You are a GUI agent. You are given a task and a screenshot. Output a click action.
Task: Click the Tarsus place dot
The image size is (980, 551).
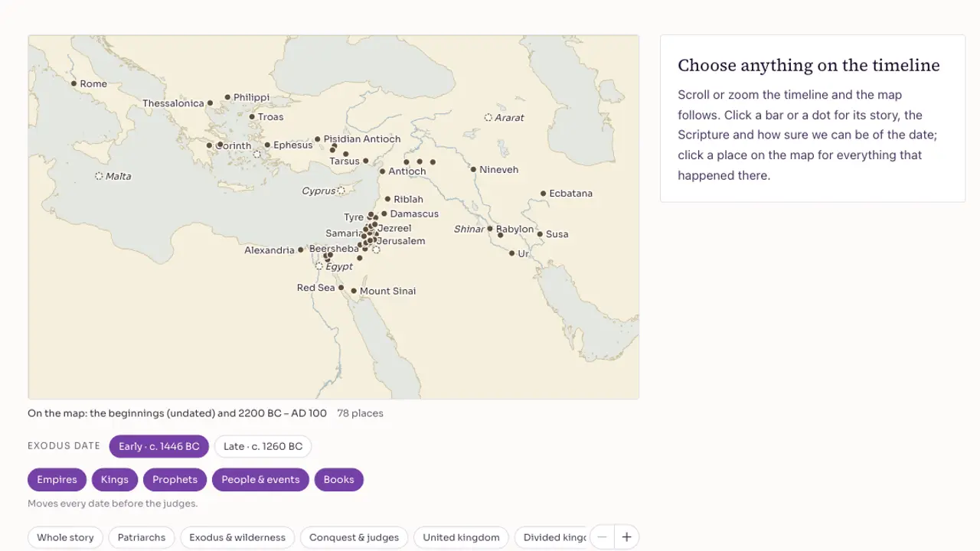(x=365, y=161)
